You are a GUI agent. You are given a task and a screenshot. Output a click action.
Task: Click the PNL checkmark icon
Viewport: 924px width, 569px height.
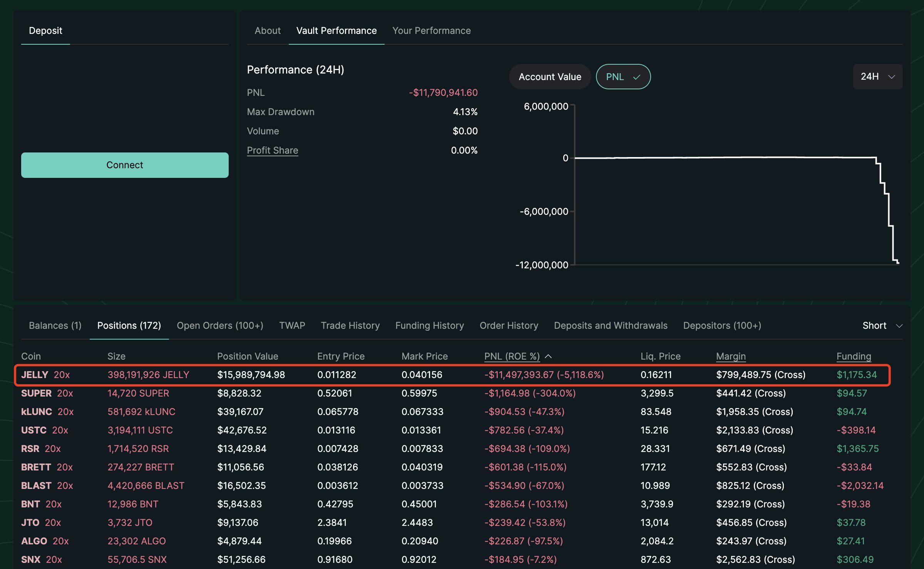tap(637, 77)
